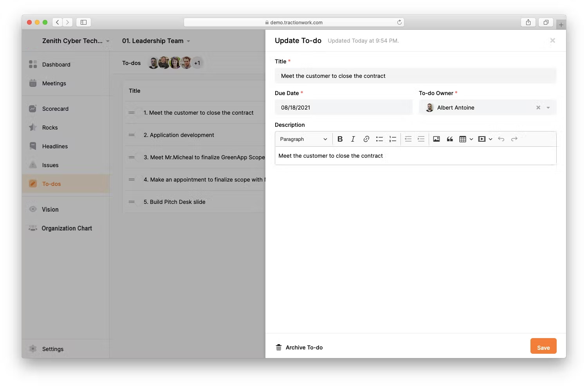Click the Issues warning icon
588x387 pixels.
click(x=33, y=165)
